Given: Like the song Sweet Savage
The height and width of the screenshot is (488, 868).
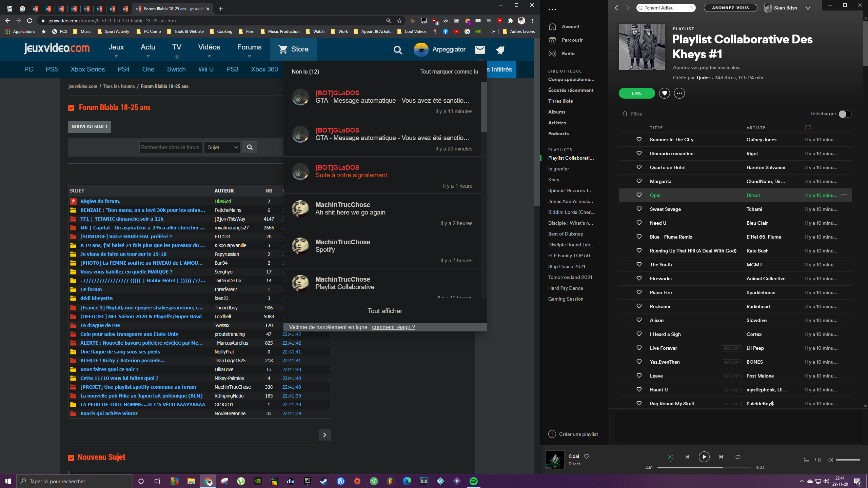Looking at the screenshot, I should 639,209.
